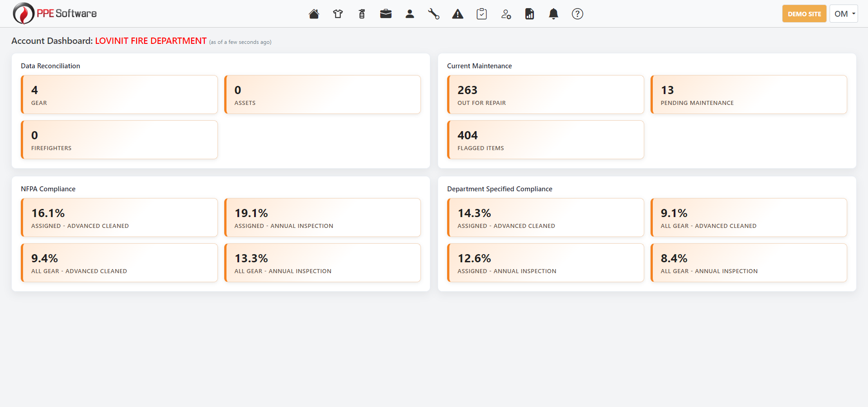This screenshot has height=407, width=868.
Task: Open the fire extinguisher Assets icon
Action: click(x=362, y=14)
